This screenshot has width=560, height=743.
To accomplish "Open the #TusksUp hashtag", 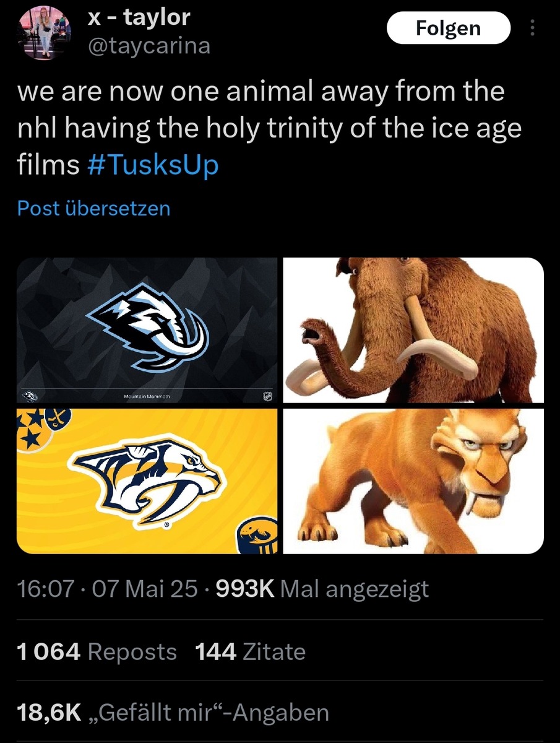I will click(153, 165).
